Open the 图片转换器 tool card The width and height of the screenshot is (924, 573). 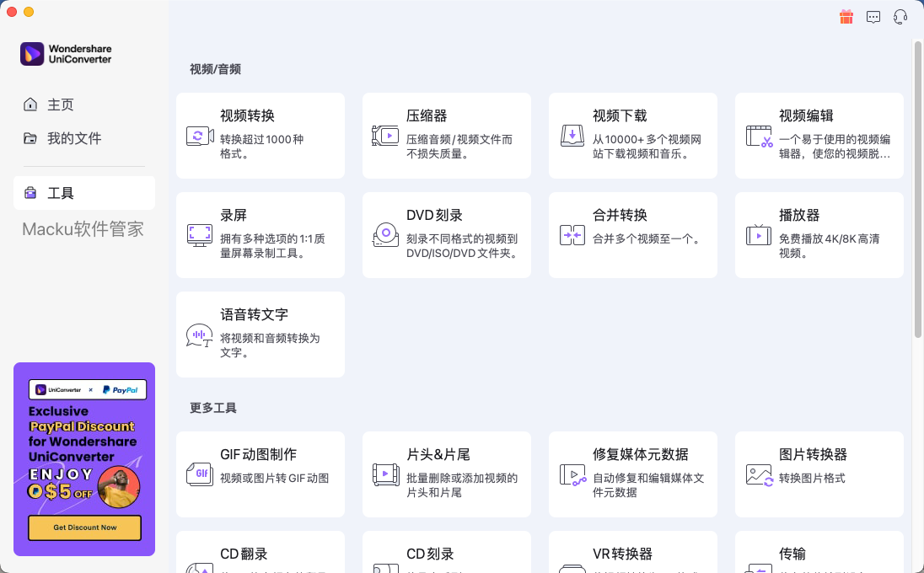(819, 474)
